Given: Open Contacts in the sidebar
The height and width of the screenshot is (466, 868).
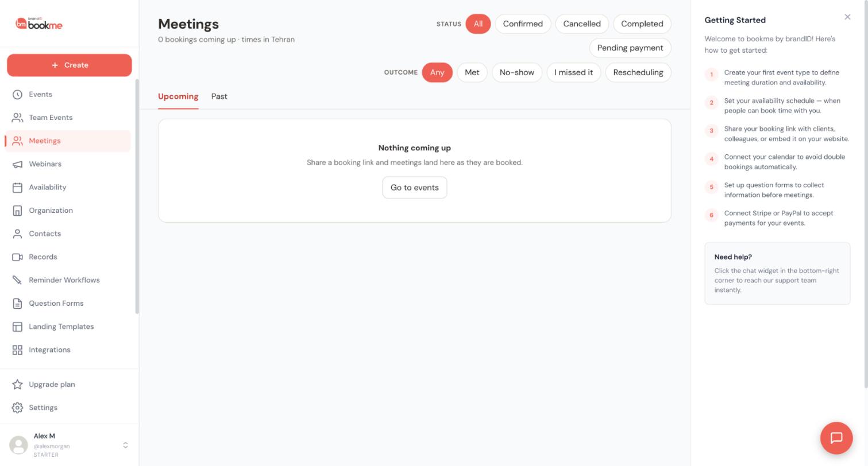Looking at the screenshot, I should 68,234.
